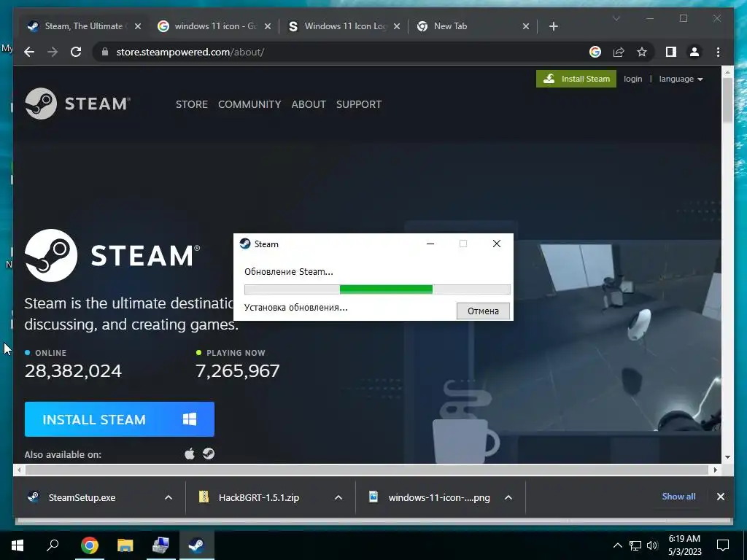Click the SteamSetup.exe download item
The height and width of the screenshot is (560, 747).
82,497
